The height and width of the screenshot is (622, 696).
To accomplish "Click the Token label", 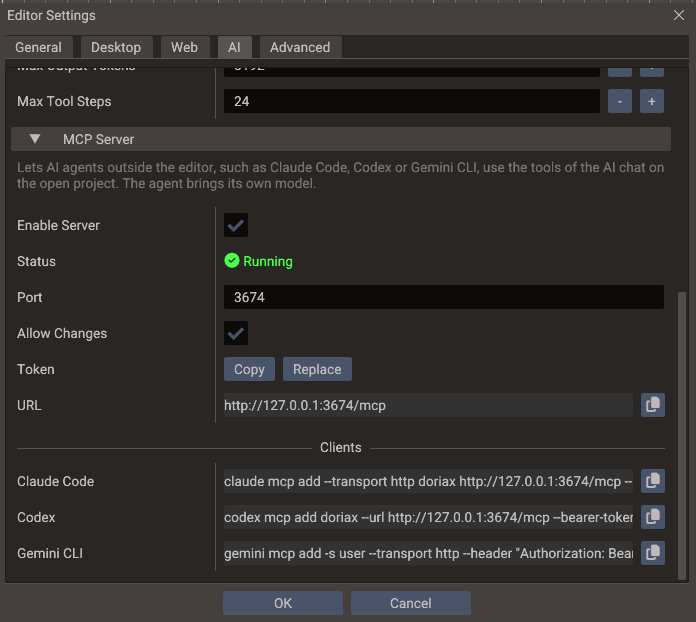I will tap(36, 369).
